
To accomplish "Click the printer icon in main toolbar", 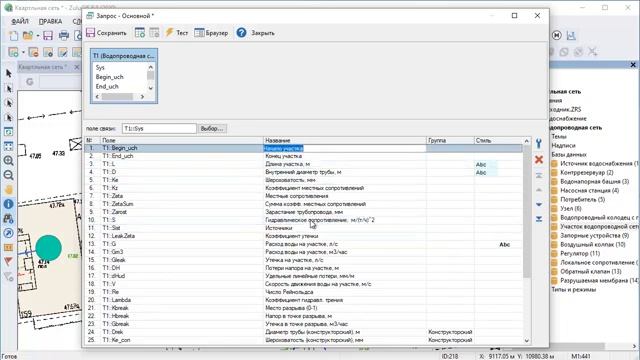I will (x=64, y=36).
